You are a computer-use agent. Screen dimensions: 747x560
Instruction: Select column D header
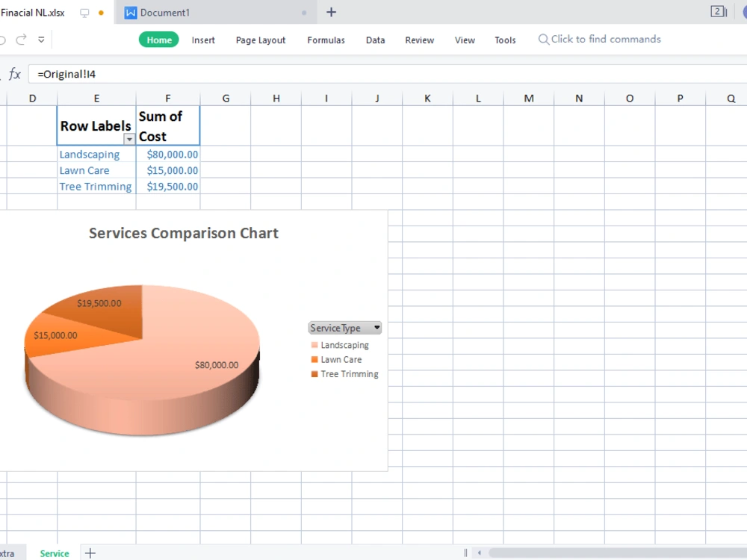[x=32, y=99]
